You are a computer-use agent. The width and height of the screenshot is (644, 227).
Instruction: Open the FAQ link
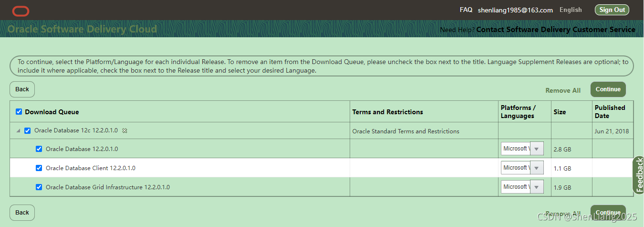pos(466,10)
